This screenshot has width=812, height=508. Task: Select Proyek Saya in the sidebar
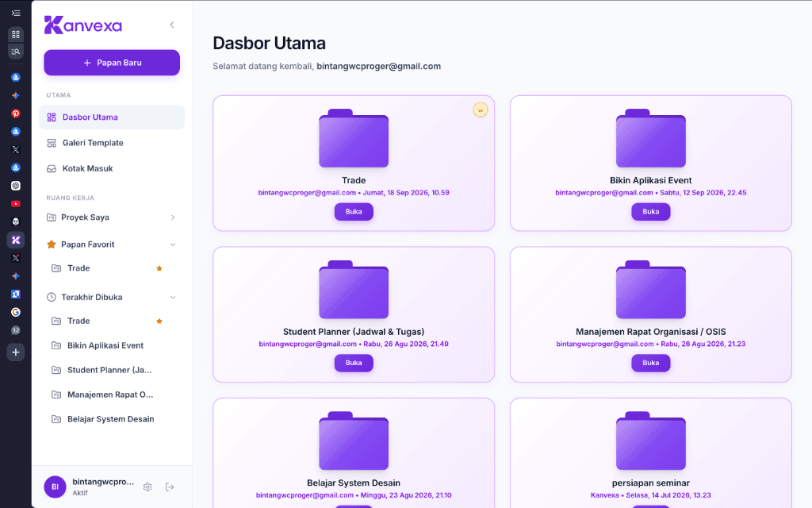pos(85,217)
